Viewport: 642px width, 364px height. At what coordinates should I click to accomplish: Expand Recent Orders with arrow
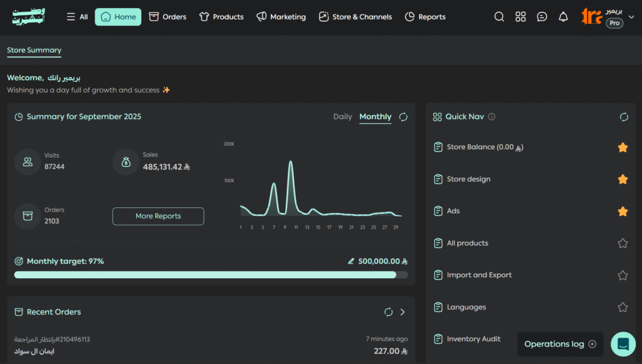(403, 312)
